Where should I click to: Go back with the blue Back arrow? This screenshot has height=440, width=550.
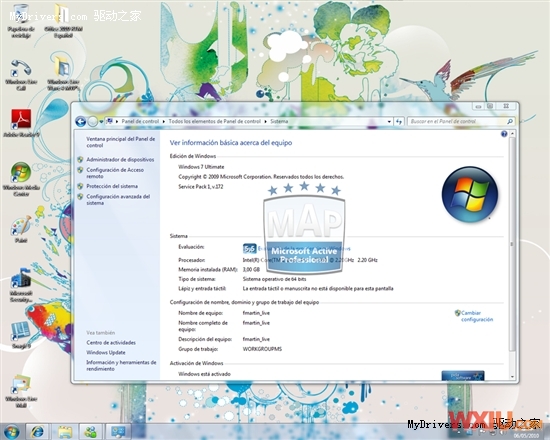[x=81, y=121]
